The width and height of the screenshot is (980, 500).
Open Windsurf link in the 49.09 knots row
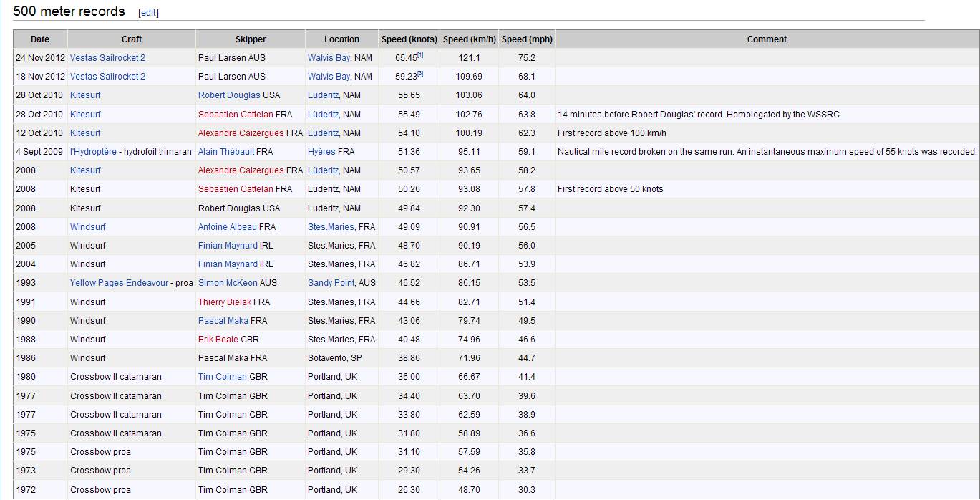click(87, 227)
